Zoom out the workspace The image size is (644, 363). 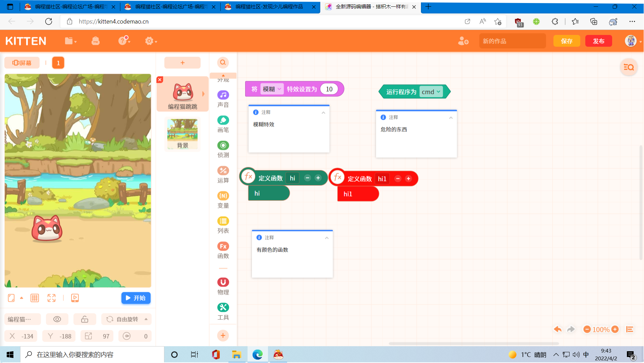point(587,329)
